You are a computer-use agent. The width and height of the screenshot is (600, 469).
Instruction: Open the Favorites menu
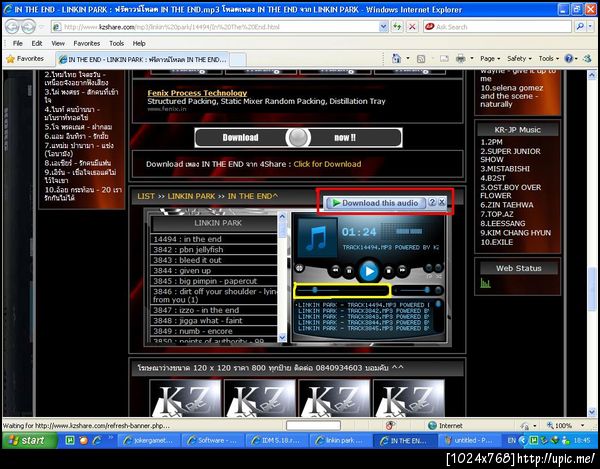click(x=86, y=43)
